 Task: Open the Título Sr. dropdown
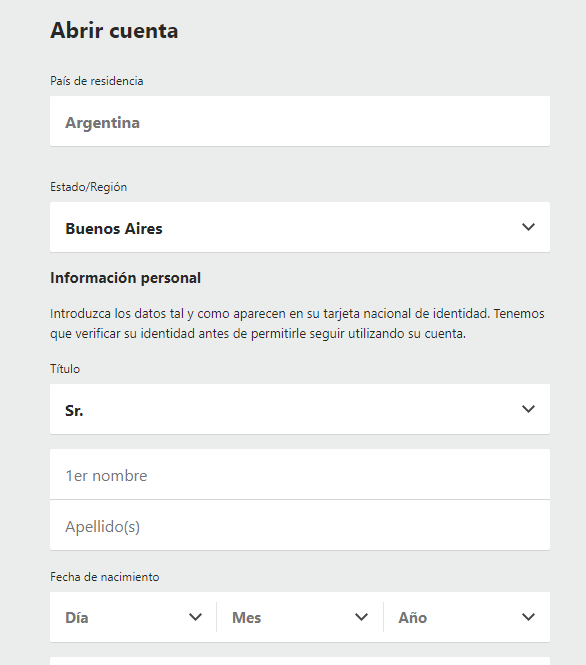tap(300, 409)
